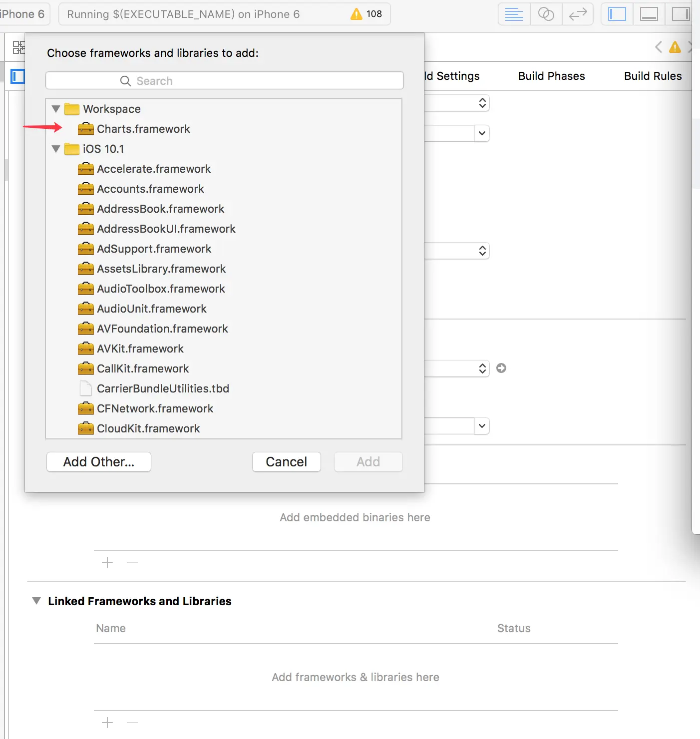Open the 108 warnings indicator

point(366,14)
